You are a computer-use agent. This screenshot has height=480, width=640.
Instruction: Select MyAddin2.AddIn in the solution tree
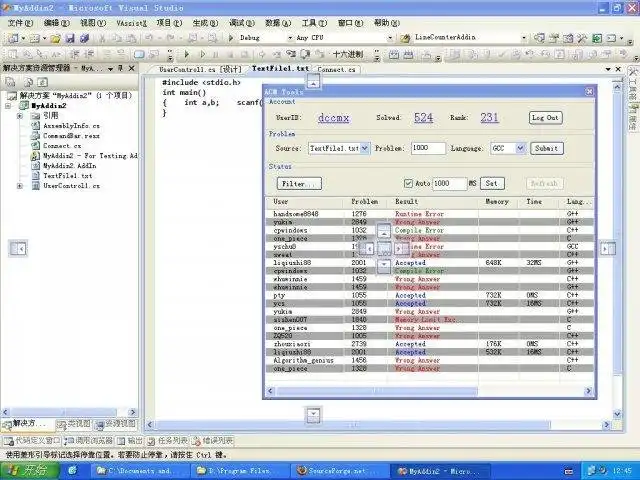point(70,166)
